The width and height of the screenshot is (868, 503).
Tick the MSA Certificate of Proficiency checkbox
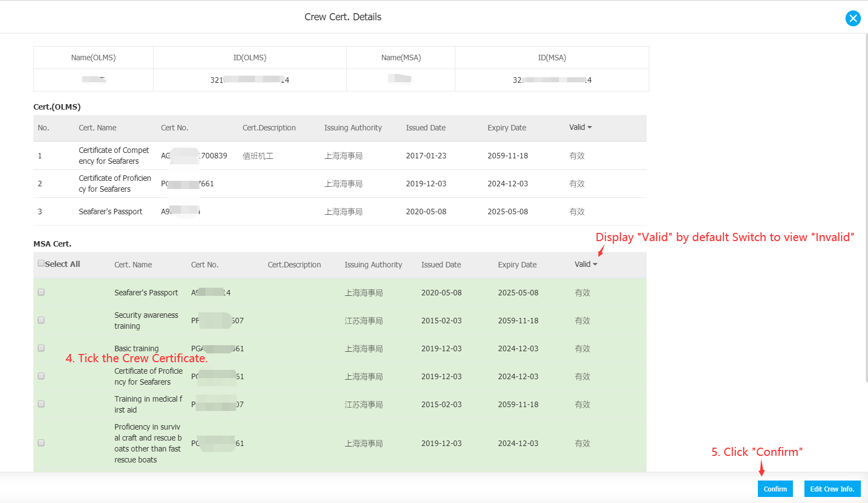pos(41,376)
